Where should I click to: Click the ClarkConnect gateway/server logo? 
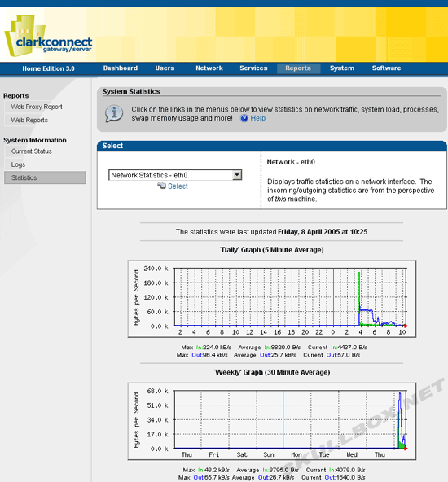[48, 37]
